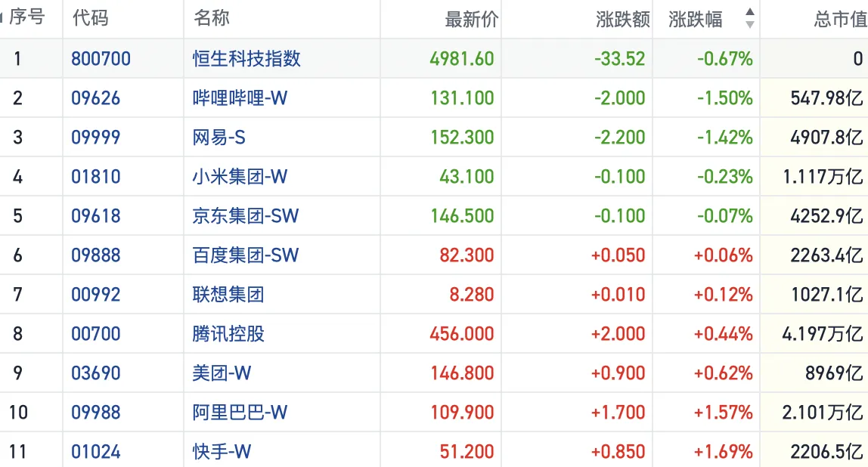Open stock code 09618

coord(96,216)
